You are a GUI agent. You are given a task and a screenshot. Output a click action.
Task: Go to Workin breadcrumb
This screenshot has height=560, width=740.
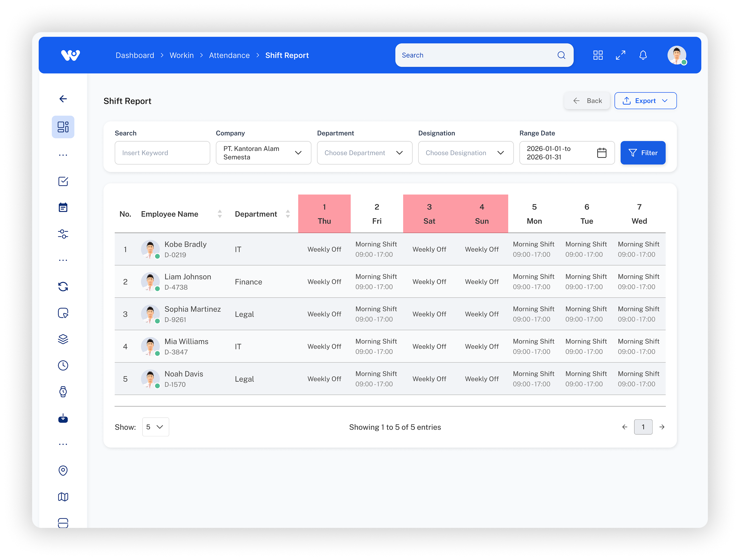(182, 55)
